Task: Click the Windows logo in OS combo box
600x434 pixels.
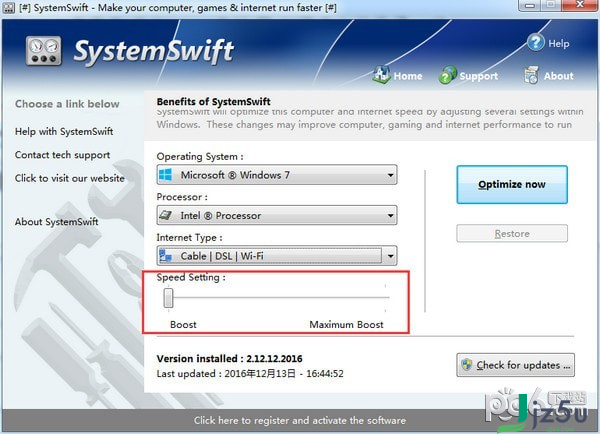Action: 165,175
